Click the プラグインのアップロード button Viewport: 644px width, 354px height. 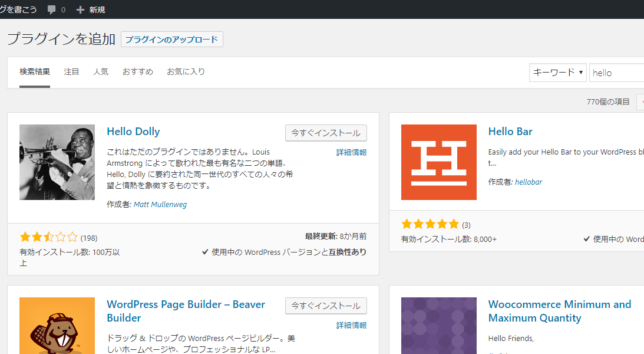coord(171,40)
